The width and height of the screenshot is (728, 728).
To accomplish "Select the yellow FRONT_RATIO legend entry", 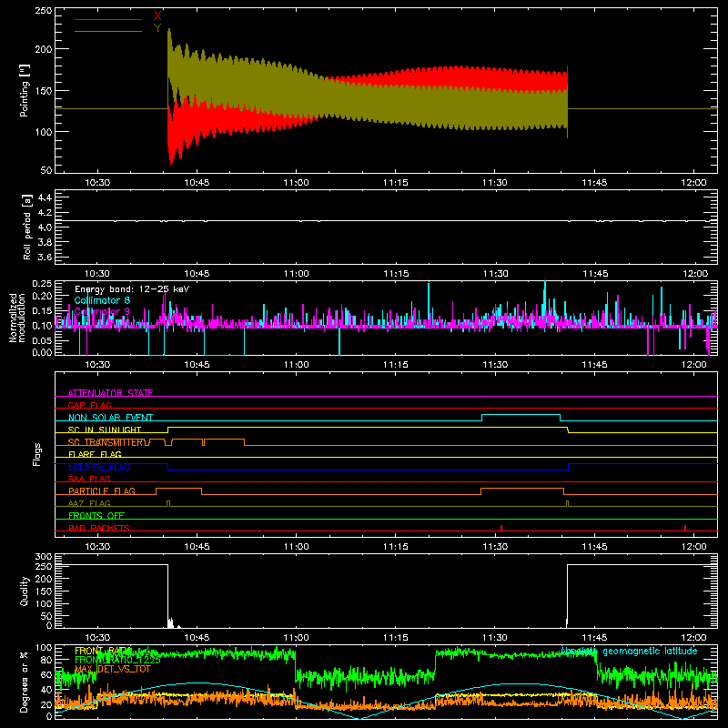I will 103,651.
